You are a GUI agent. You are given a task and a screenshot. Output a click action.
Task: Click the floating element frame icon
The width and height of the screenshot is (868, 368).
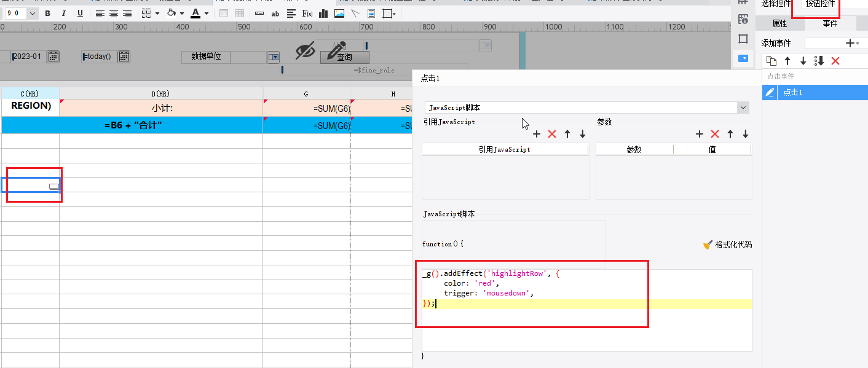pos(387,13)
